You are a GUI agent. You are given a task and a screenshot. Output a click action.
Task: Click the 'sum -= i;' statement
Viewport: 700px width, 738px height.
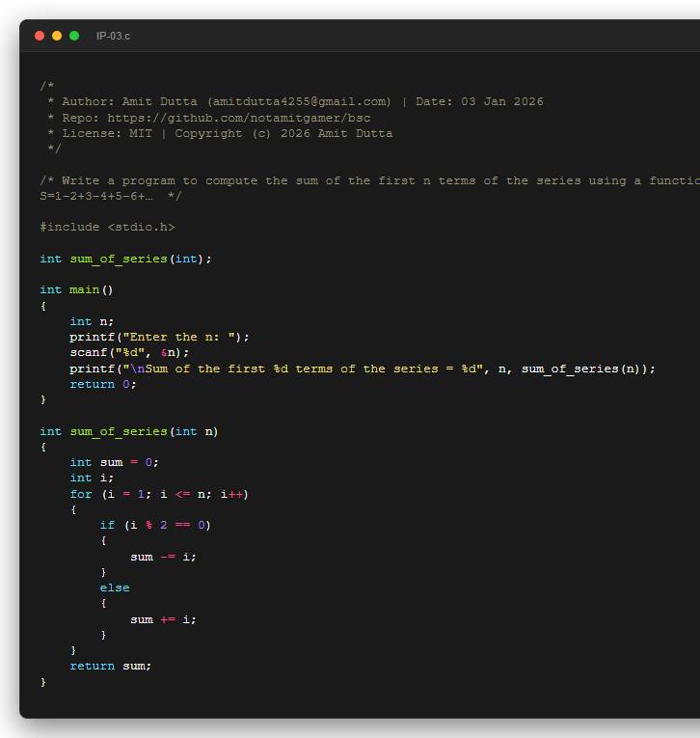(x=163, y=557)
